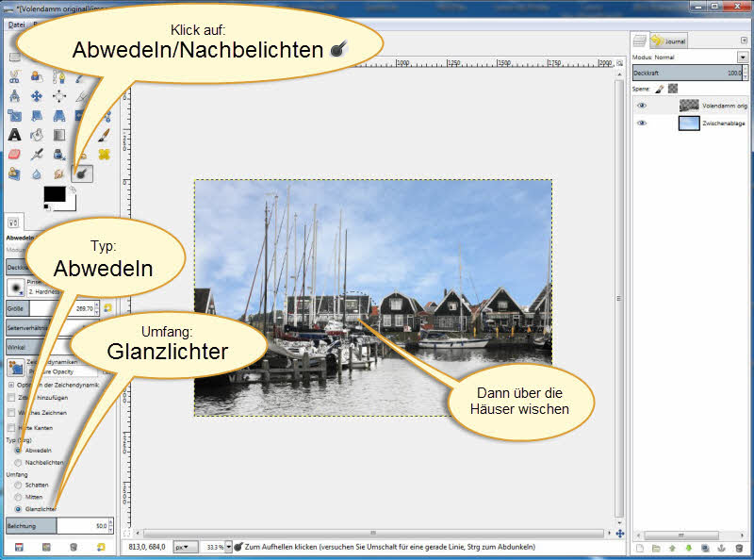The width and height of the screenshot is (754, 560).
Task: Enable Weiches Zeichnen checkbox
Action: tap(11, 412)
